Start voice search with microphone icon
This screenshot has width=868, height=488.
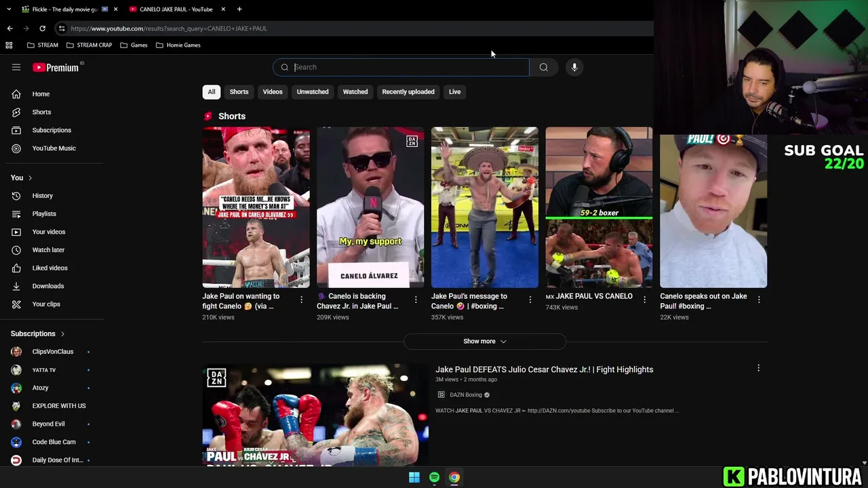(x=574, y=67)
